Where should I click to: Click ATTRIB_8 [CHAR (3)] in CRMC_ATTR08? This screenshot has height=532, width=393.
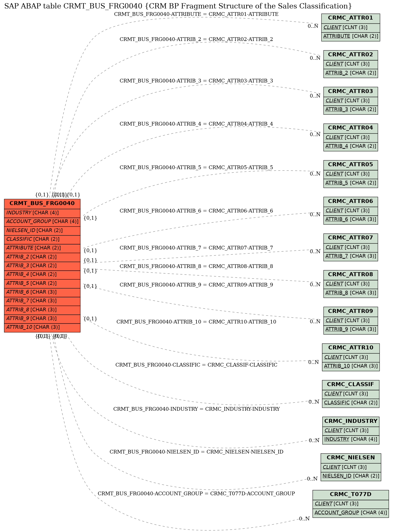tap(350, 293)
